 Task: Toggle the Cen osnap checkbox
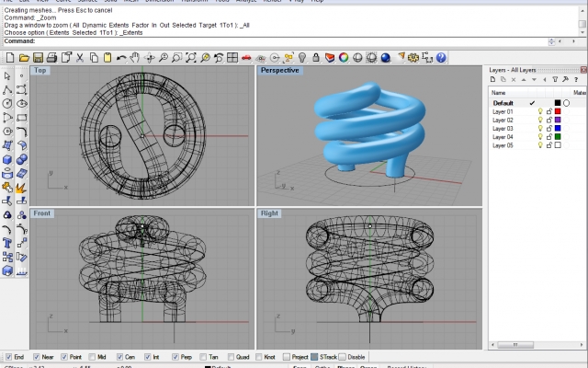pyautogui.click(x=119, y=357)
